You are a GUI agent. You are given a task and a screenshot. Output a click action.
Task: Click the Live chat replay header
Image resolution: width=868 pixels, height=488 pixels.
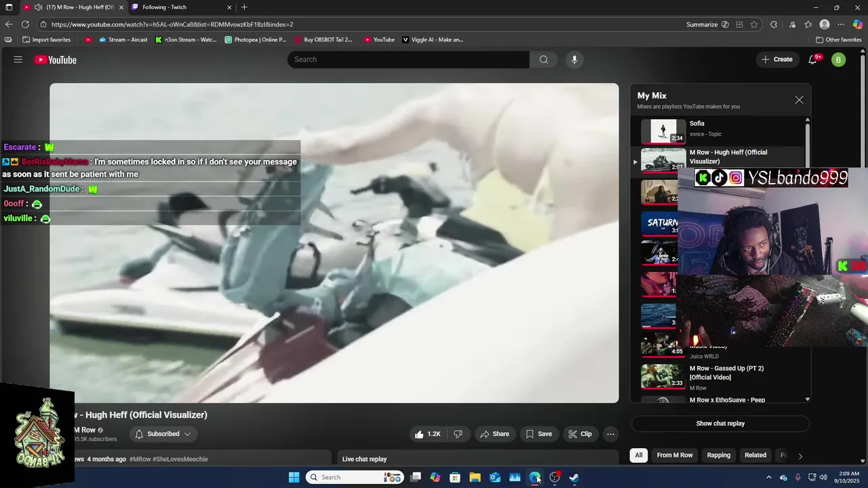click(x=365, y=460)
